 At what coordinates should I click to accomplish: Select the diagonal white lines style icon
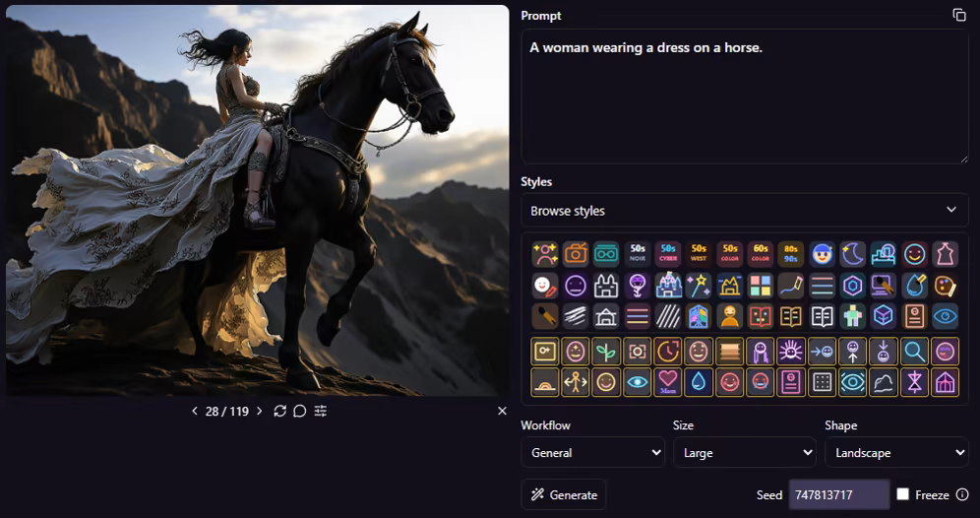pyautogui.click(x=668, y=316)
